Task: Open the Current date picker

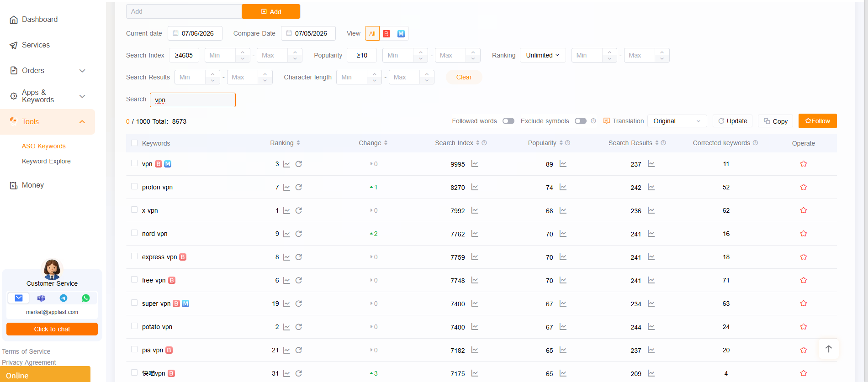Action: click(x=195, y=33)
